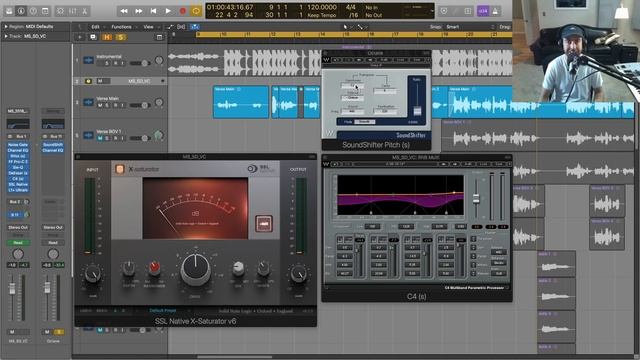640x360 pixels.
Task: Open Quick Help button in control bar
Action: tap(33, 11)
